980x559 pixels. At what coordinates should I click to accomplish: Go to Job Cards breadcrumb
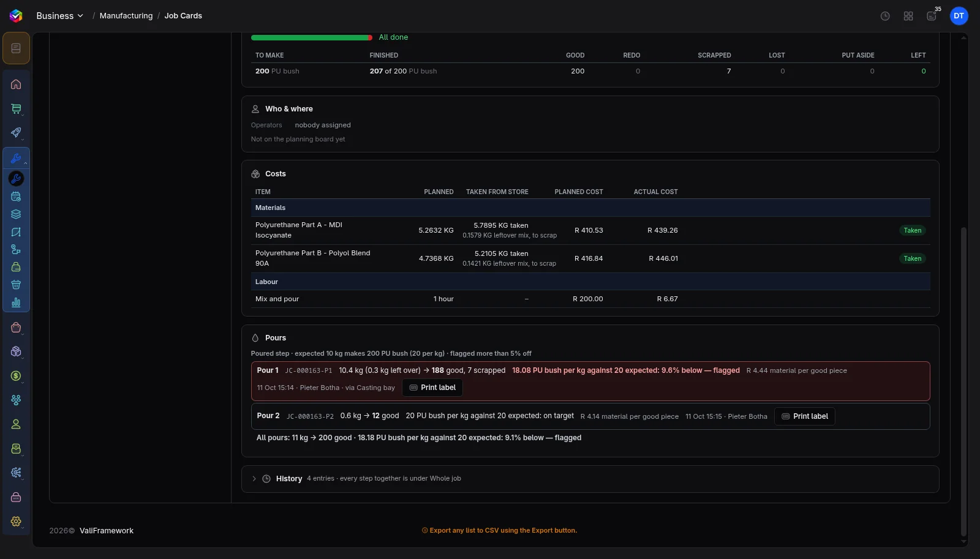[183, 16]
